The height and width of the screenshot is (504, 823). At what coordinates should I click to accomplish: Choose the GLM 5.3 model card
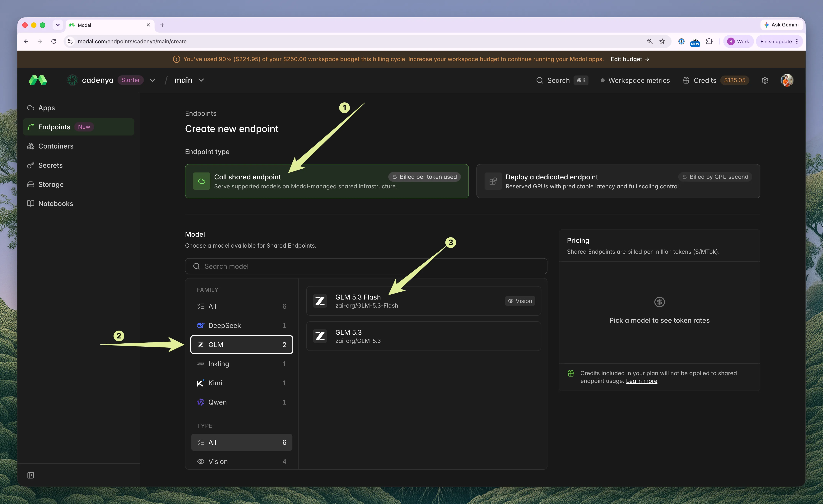tap(424, 336)
